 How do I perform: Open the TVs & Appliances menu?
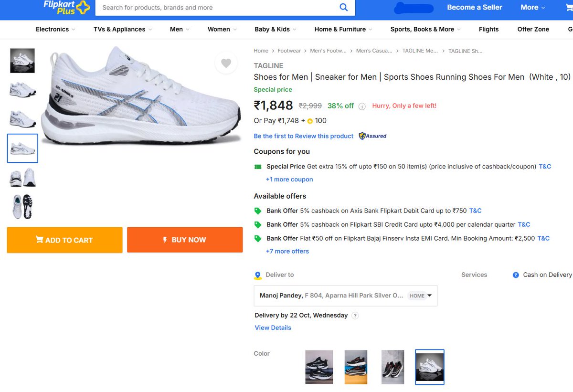(123, 29)
